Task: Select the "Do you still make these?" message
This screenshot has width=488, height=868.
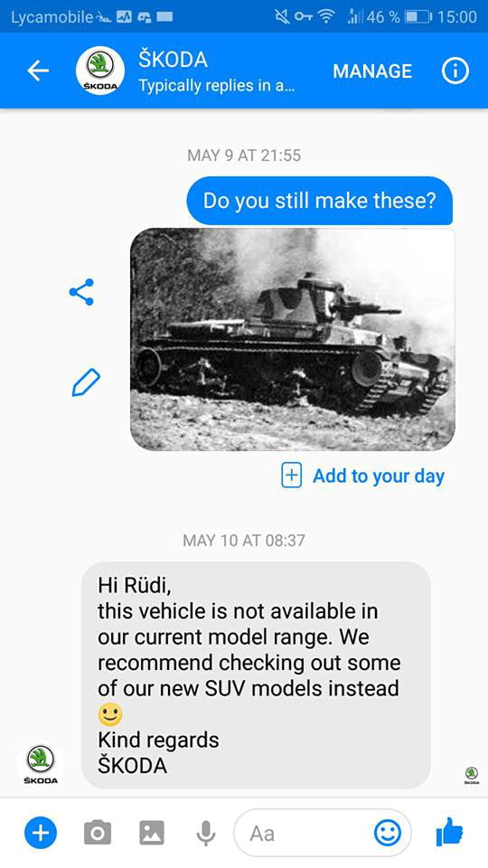Action: 320,201
